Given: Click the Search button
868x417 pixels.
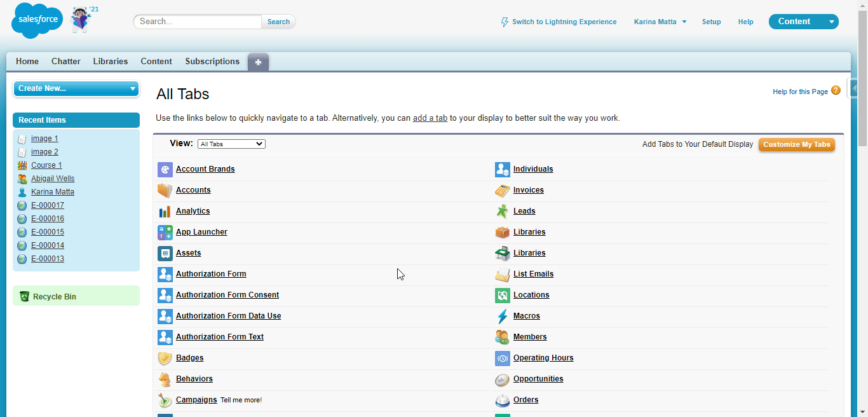Looking at the screenshot, I should (x=278, y=22).
